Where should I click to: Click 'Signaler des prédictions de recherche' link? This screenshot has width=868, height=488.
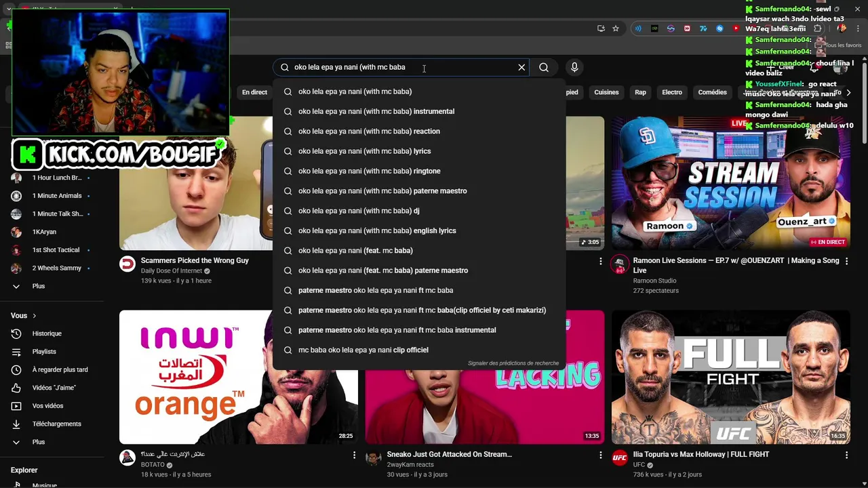(513, 363)
